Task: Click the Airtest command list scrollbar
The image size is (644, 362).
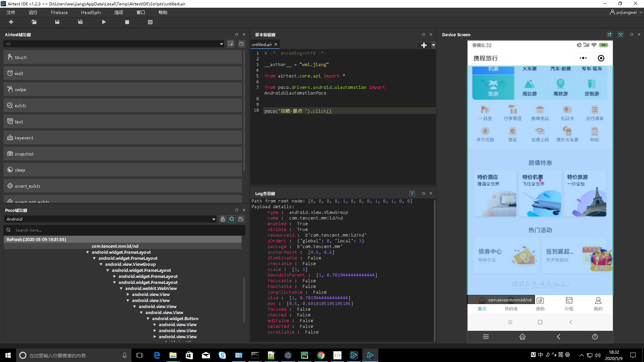Action: [x=244, y=111]
